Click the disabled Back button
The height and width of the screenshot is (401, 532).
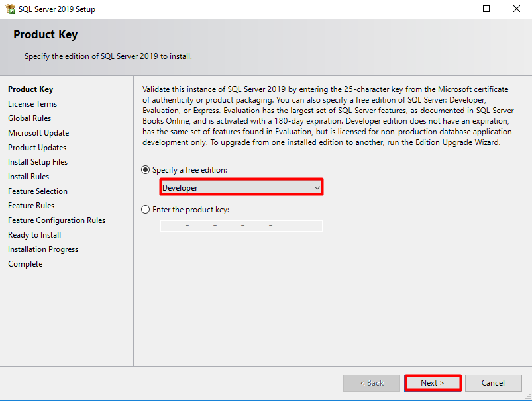coord(372,383)
